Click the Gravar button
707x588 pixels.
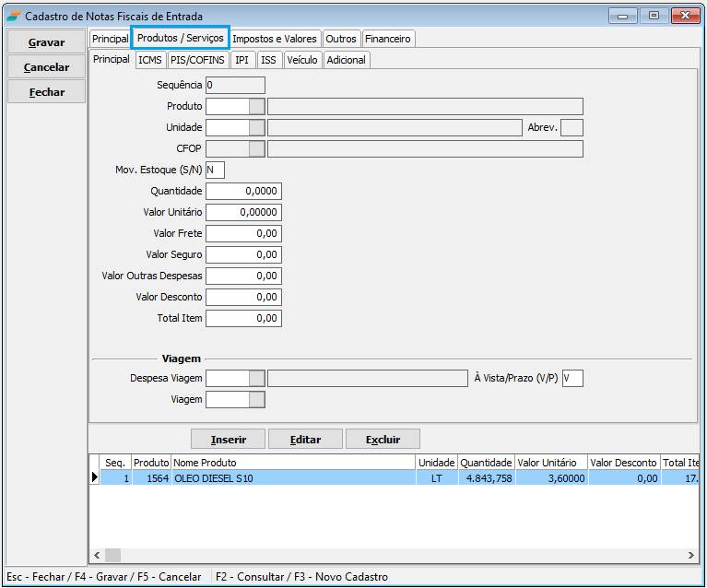(46, 42)
